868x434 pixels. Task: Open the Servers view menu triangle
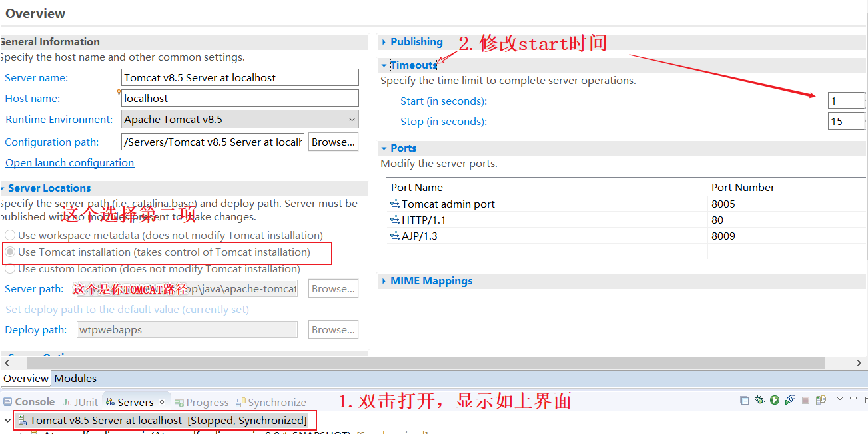click(840, 399)
